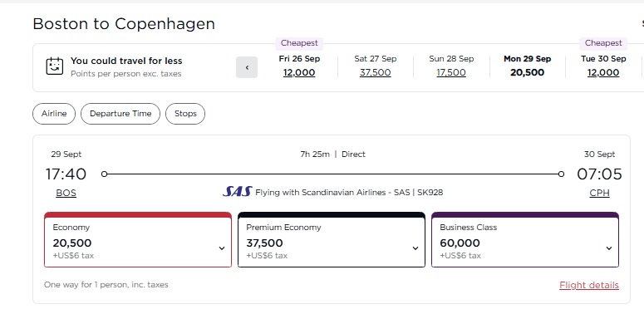The image size is (644, 309).
Task: Expand the Premium Economy fare chevron
Action: (415, 248)
